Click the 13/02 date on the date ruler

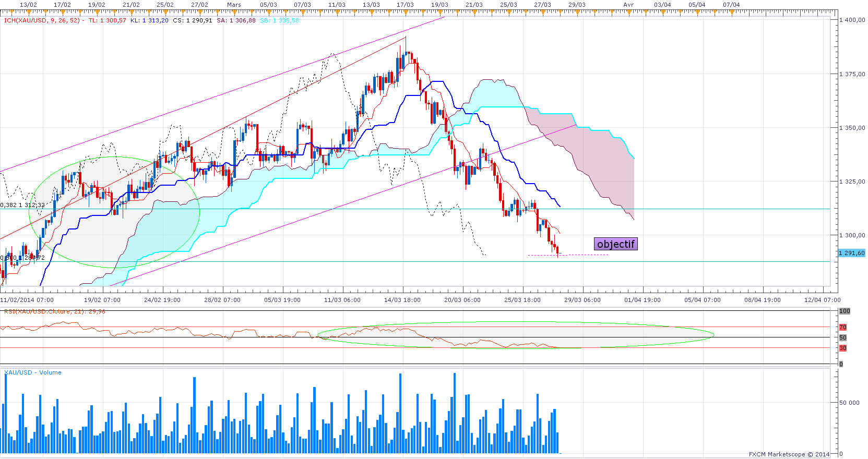[x=28, y=5]
